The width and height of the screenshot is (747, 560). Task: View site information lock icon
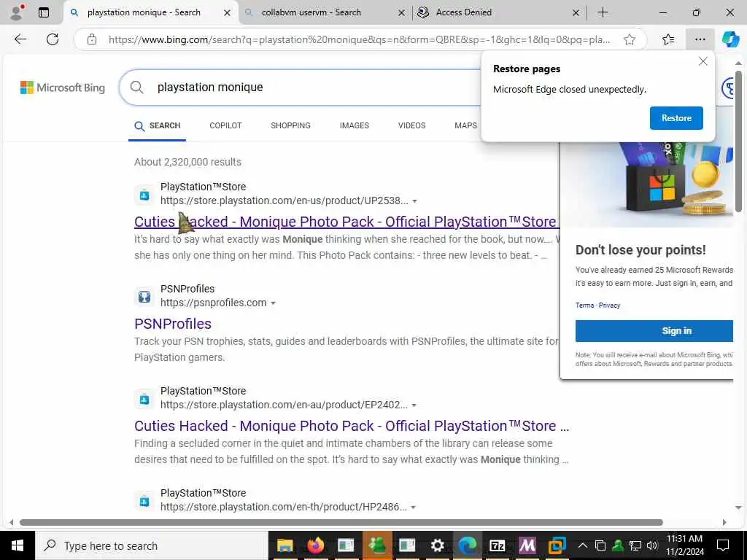(x=92, y=39)
